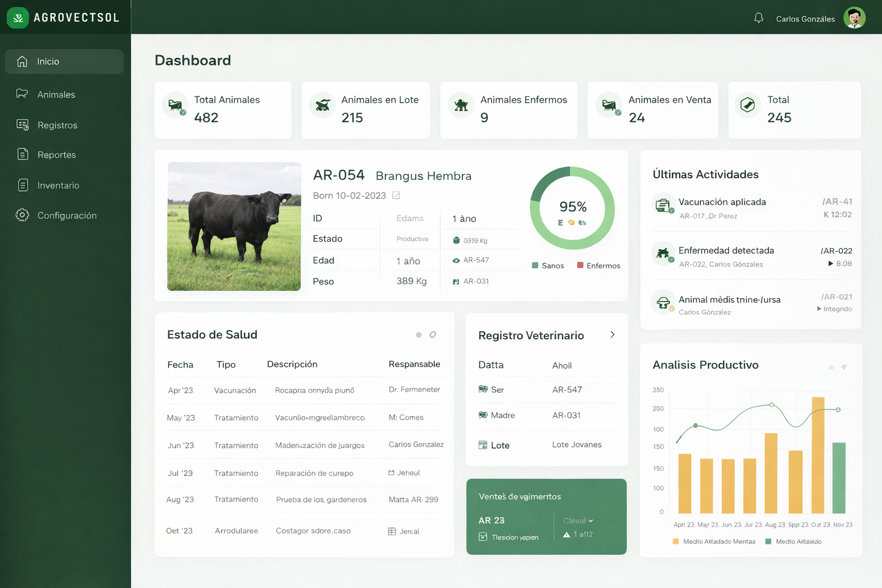Click the Animales Enfermos icon
Image resolution: width=882 pixels, height=588 pixels.
(x=461, y=105)
